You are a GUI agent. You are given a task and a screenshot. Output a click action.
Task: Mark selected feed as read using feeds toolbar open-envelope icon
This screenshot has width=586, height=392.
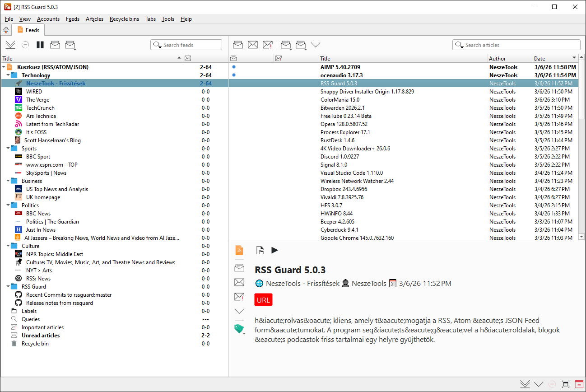coord(55,45)
